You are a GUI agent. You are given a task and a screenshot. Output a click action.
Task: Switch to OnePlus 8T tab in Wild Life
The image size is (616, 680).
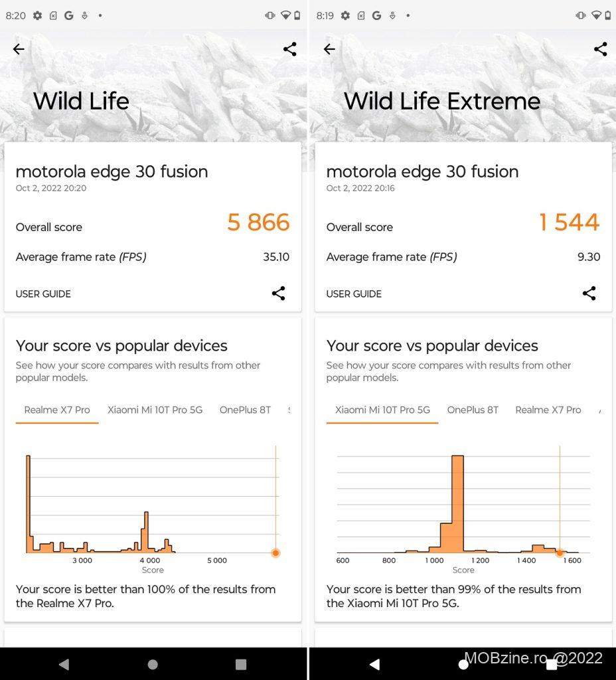tap(245, 410)
